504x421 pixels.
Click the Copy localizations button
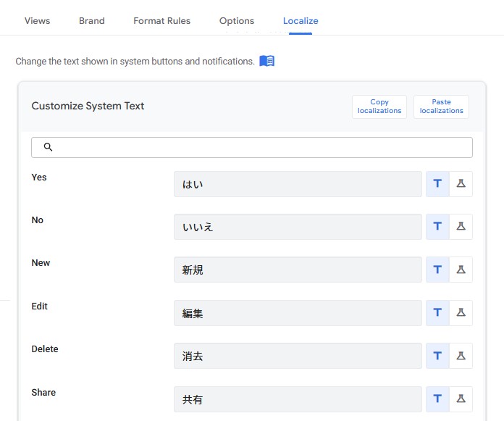click(x=379, y=107)
